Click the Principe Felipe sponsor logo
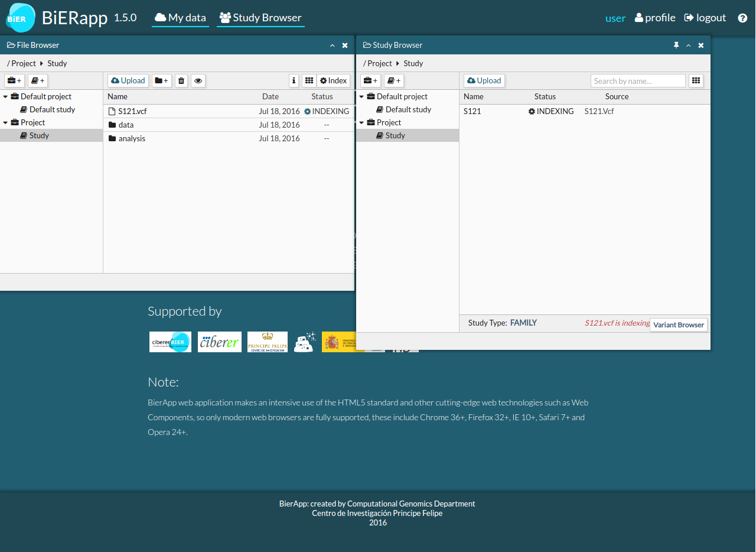Viewport: 756px width, 552px height. point(268,342)
